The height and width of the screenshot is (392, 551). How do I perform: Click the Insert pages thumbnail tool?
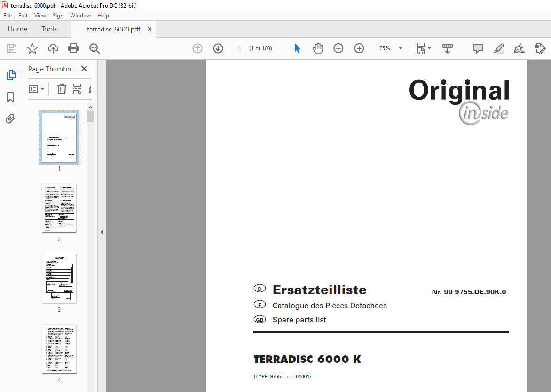(x=77, y=89)
